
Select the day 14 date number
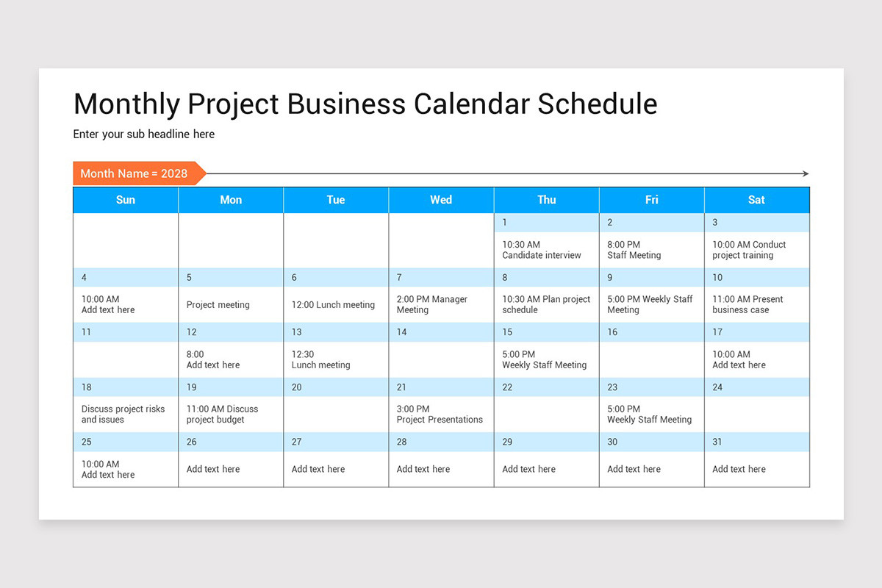click(x=402, y=332)
